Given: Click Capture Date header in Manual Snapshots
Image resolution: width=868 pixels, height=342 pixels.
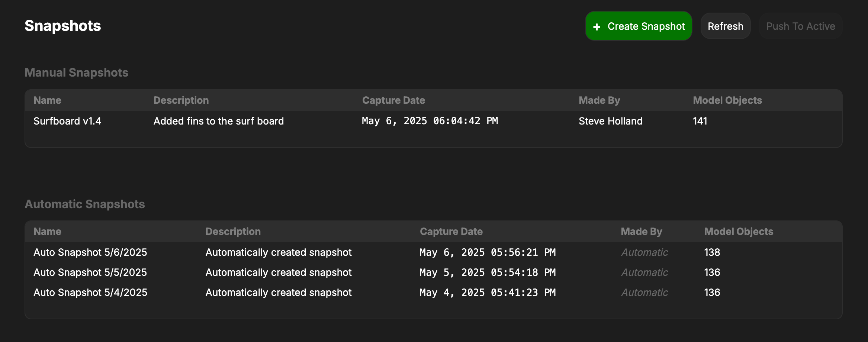Looking at the screenshot, I should pos(393,100).
